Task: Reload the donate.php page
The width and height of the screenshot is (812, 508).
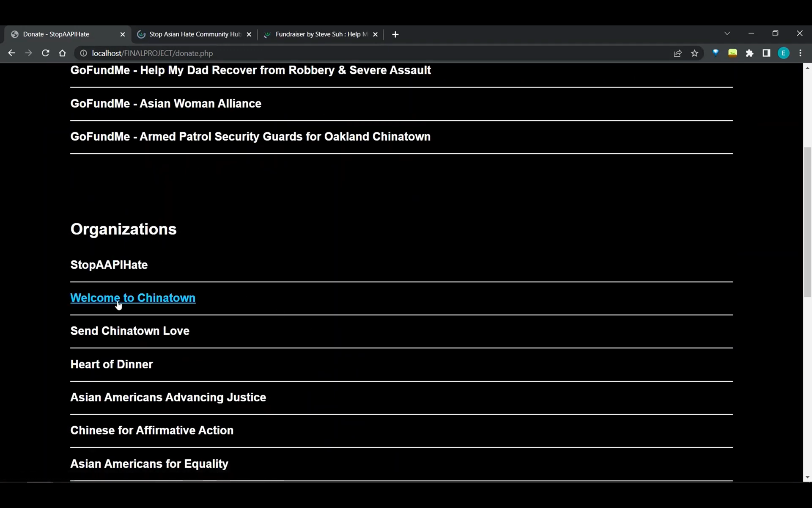Action: pos(45,53)
